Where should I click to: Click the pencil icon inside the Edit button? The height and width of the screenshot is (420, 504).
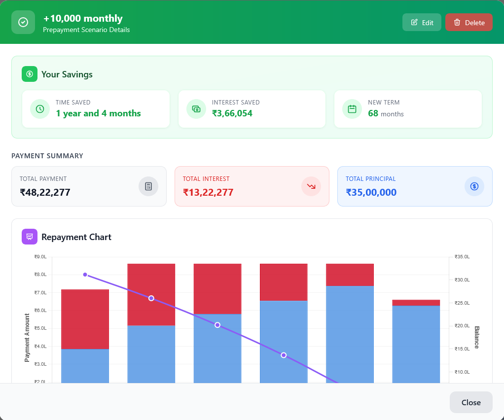(415, 22)
